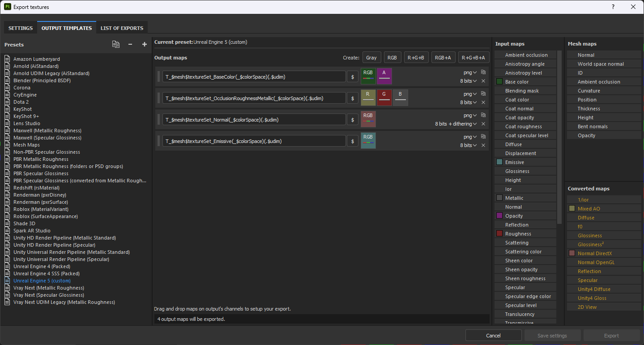Image resolution: width=644 pixels, height=345 pixels.
Task: Duplicate the OcclusionRoughnessMetallic output map
Action: coord(483,93)
